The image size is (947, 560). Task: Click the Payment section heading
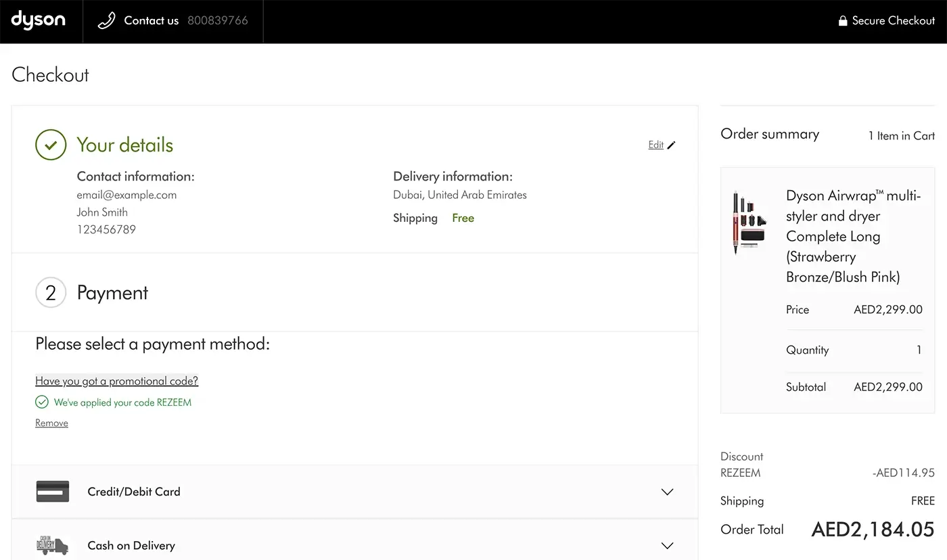coord(112,293)
